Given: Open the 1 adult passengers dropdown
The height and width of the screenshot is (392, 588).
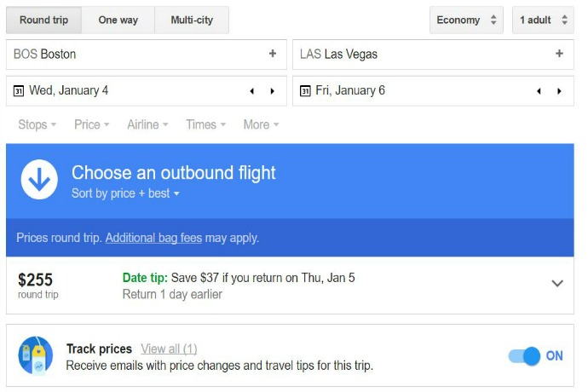Looking at the screenshot, I should point(543,20).
